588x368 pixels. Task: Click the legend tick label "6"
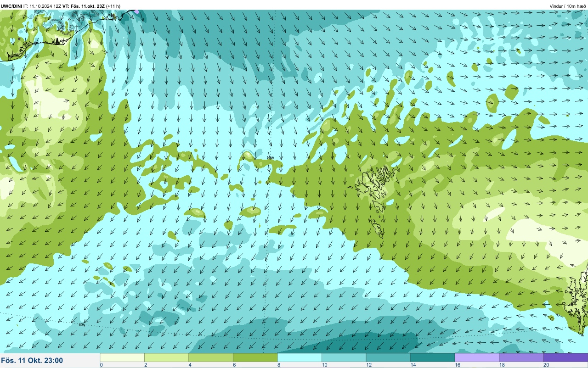tap(234, 365)
